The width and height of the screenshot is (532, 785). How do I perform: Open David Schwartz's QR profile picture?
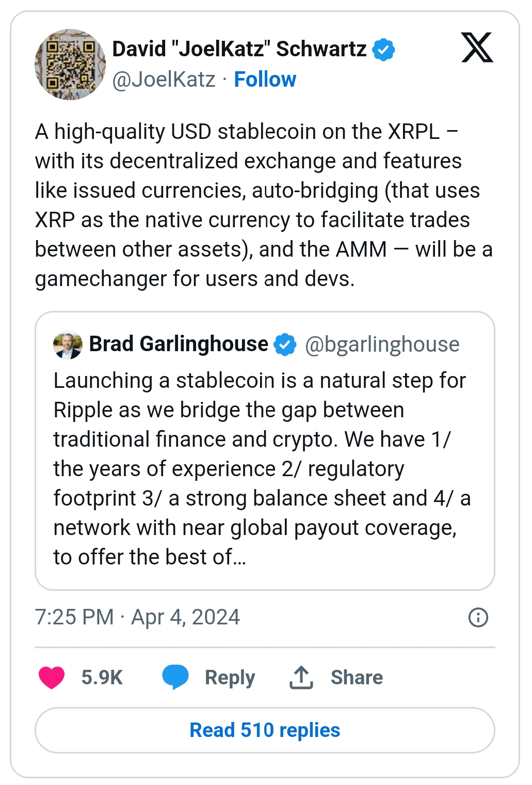pos(70,65)
